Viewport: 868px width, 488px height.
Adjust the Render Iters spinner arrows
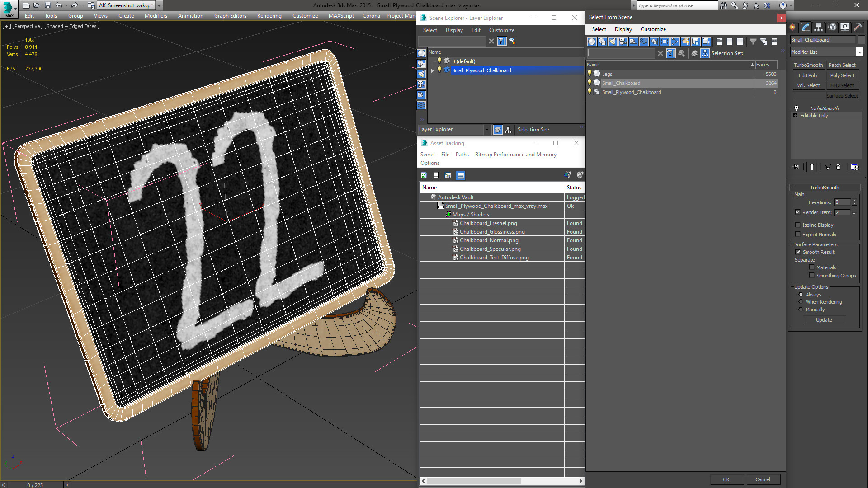click(x=854, y=212)
